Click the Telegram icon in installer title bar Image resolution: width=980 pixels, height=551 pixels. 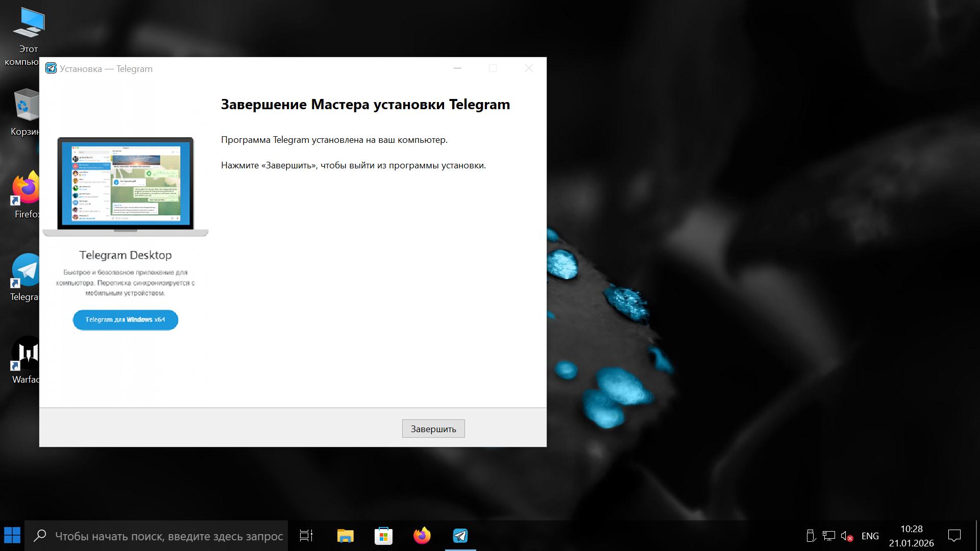51,68
